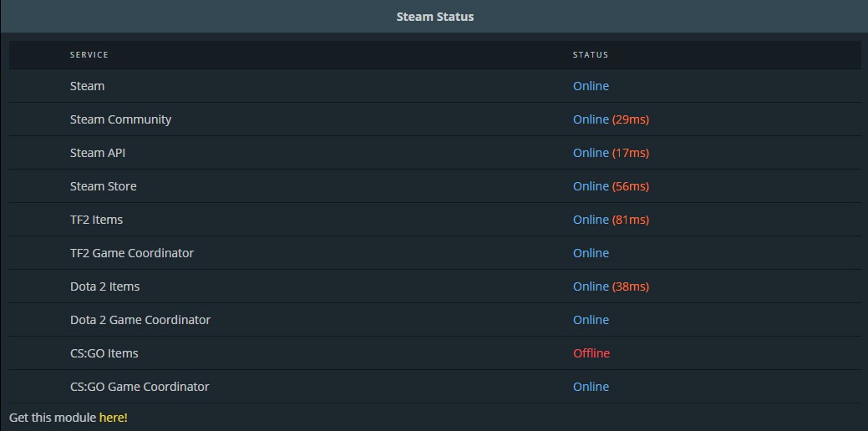Viewport: 868px width, 431px height.
Task: Select the Steam service row
Action: pyautogui.click(x=434, y=86)
